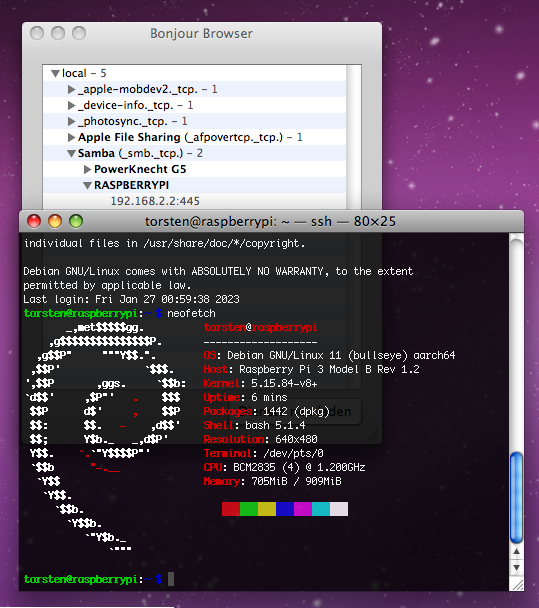This screenshot has height=608, width=539.
Task: Minimize the Bonjour Browser window
Action: 58,33
